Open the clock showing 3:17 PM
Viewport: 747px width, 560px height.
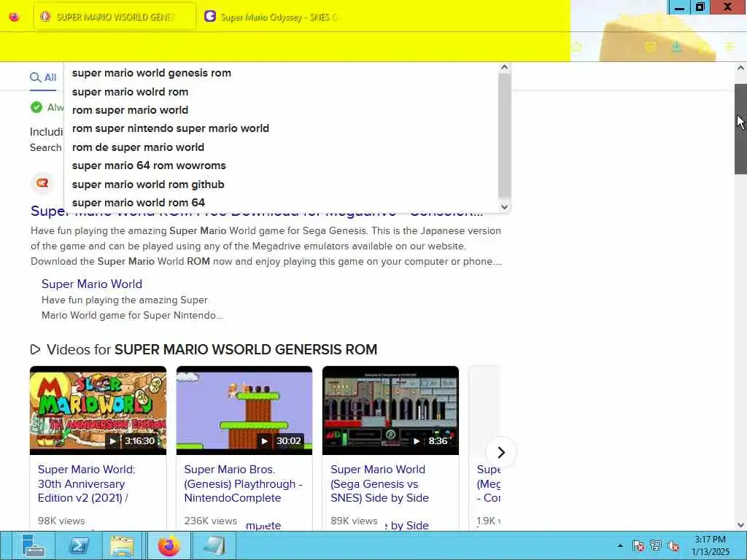(710, 545)
